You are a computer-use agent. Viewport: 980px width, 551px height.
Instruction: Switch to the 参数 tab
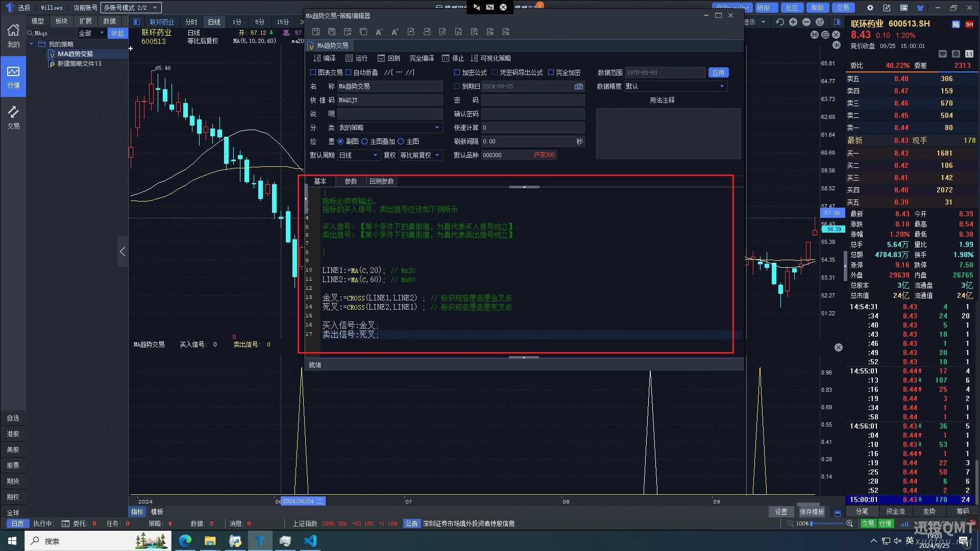(351, 181)
